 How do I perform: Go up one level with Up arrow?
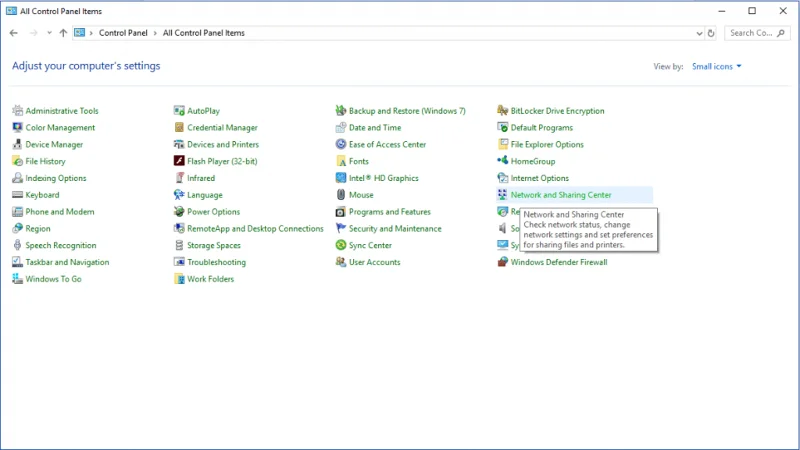[x=63, y=33]
